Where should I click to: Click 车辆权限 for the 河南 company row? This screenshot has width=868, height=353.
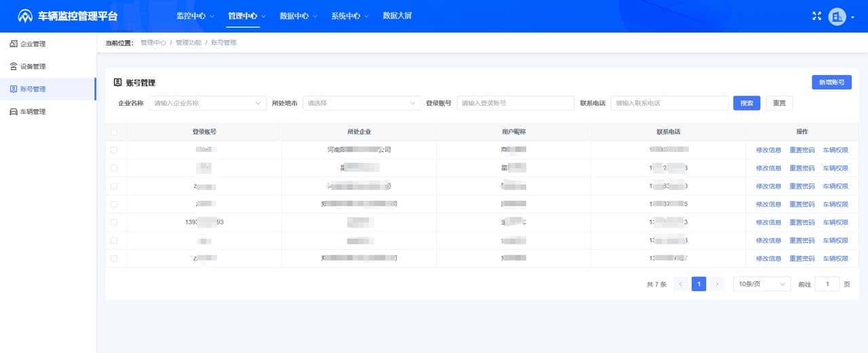coord(835,150)
